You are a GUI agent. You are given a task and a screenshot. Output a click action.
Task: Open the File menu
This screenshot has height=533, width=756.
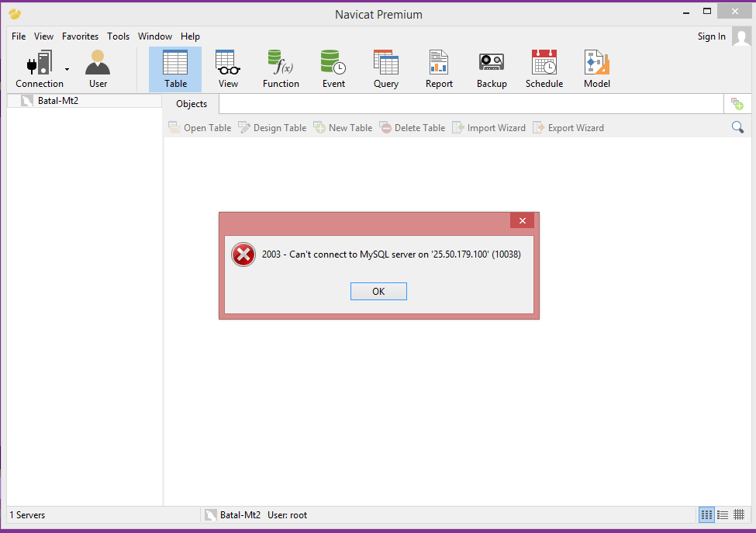click(x=19, y=36)
